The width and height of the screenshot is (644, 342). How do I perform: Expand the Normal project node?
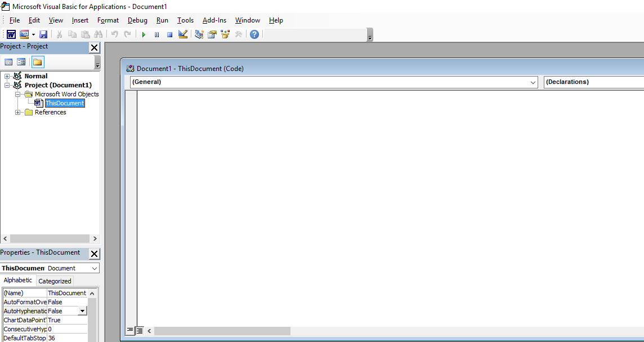(x=7, y=77)
